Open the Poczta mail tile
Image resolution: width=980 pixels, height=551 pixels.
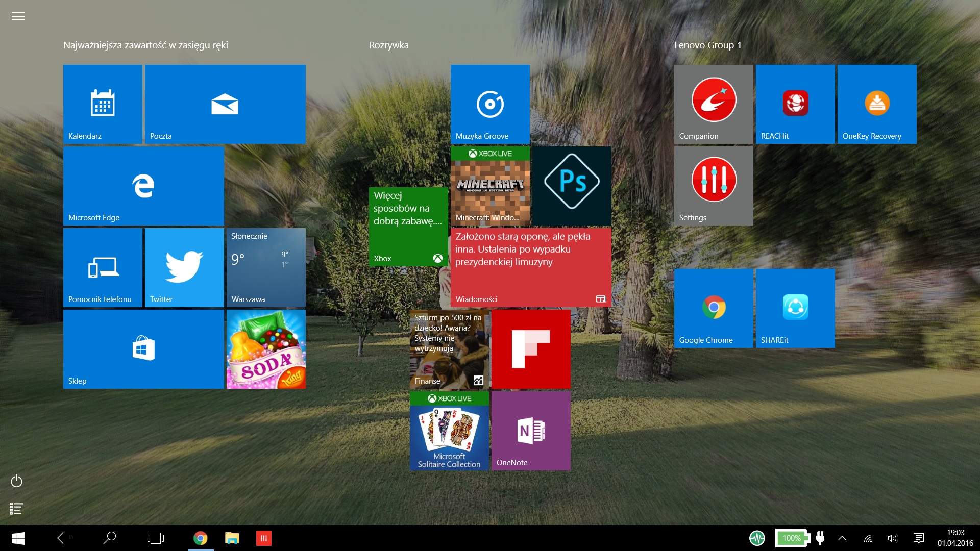[225, 104]
